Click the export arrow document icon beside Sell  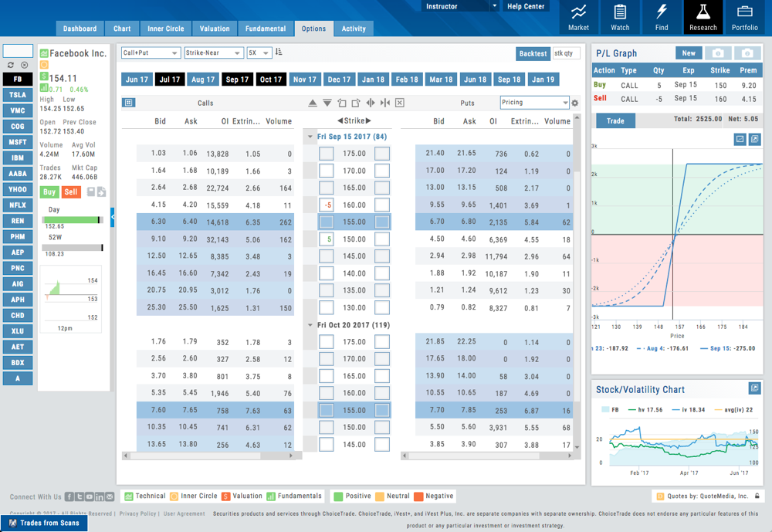click(101, 191)
